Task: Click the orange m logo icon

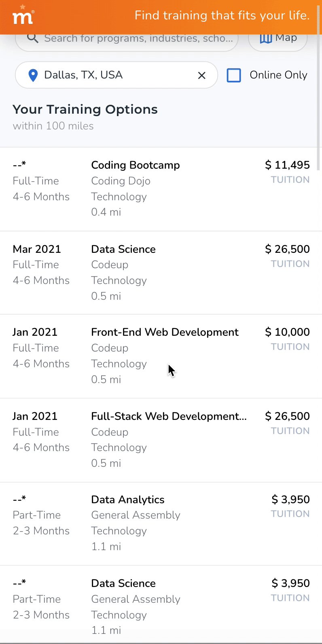Action: (23, 17)
